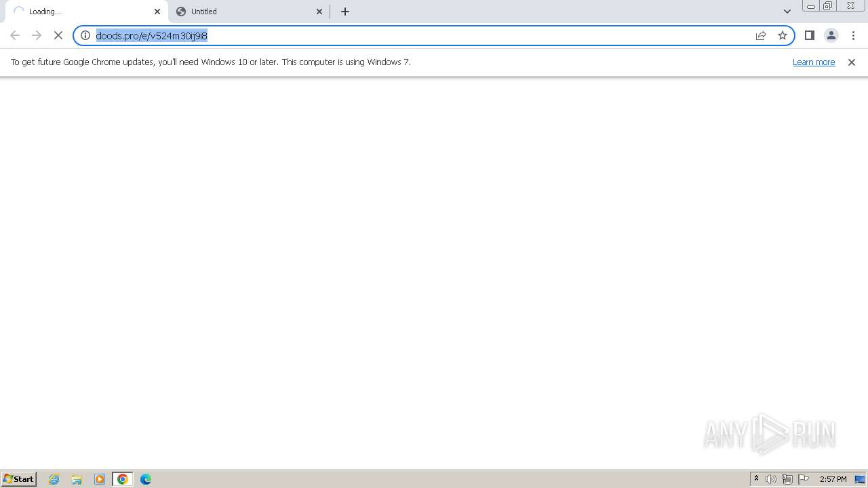Open Windows Explorer folder from taskbar
The width and height of the screenshot is (868, 488).
(x=77, y=479)
